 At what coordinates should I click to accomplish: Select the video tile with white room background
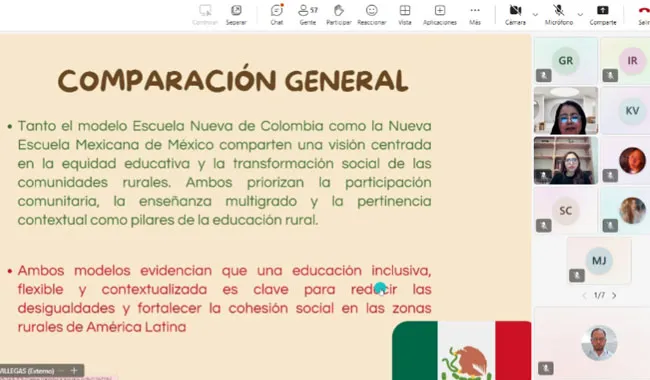coord(566,111)
